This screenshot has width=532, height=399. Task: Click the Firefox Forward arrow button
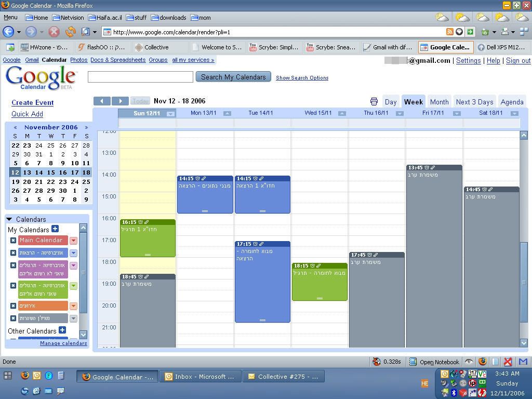click(x=31, y=32)
